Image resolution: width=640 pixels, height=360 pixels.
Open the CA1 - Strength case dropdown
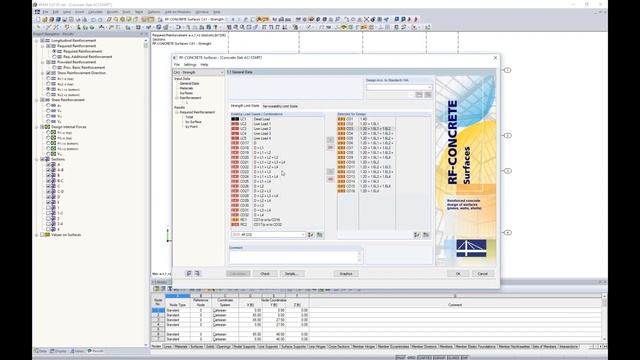tap(198, 72)
